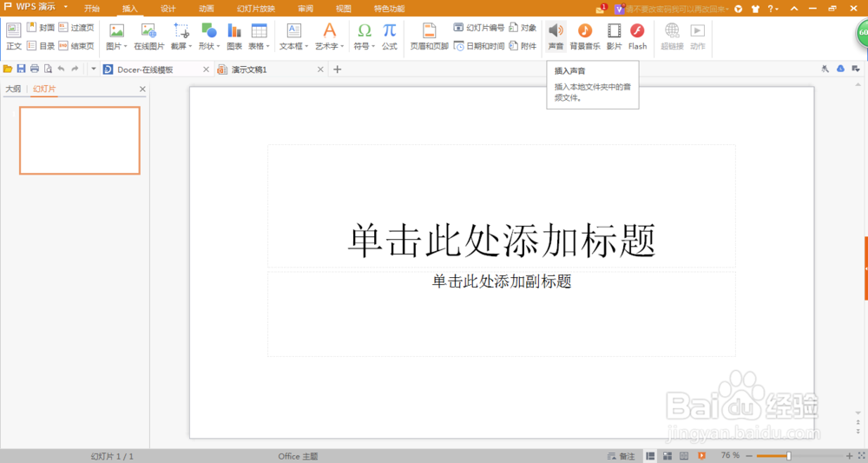Fit slide to window icon

861,455
